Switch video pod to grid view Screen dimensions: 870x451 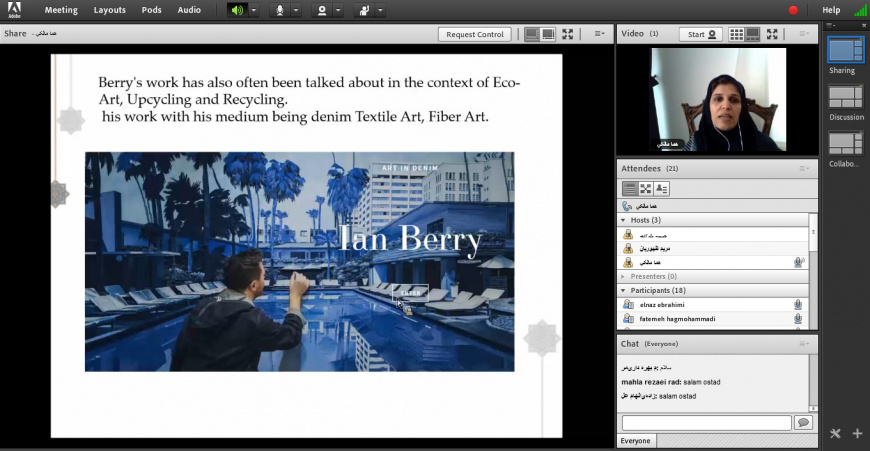[737, 34]
